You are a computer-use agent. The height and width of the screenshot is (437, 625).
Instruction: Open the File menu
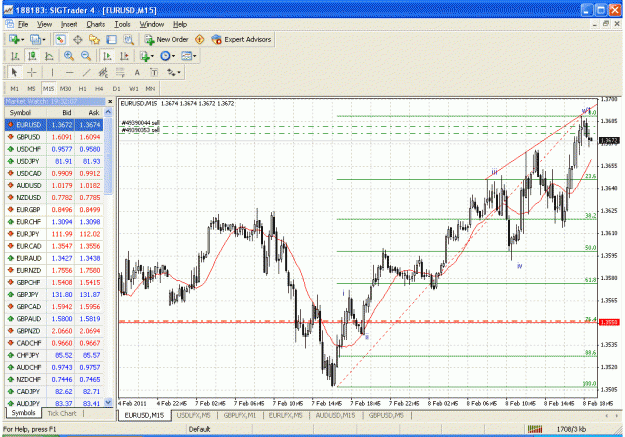pyautogui.click(x=23, y=24)
